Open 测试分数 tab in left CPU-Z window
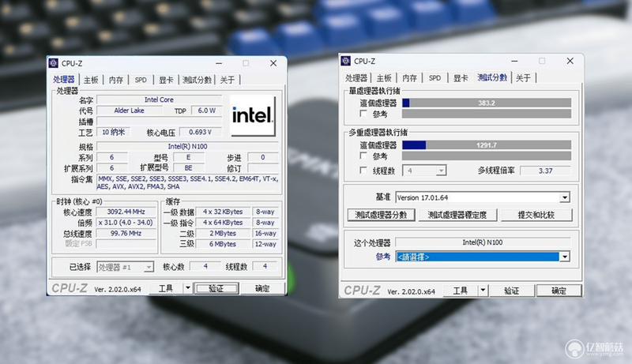This screenshot has width=632, height=364. coord(197,80)
